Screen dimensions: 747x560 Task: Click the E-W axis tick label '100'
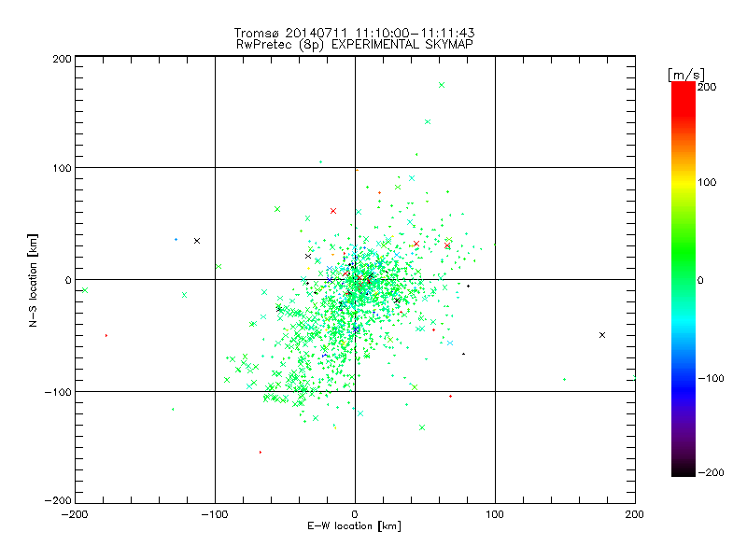point(495,514)
